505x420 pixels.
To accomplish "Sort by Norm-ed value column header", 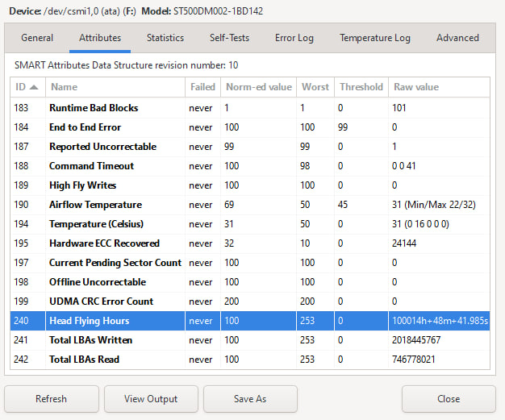I will (257, 87).
